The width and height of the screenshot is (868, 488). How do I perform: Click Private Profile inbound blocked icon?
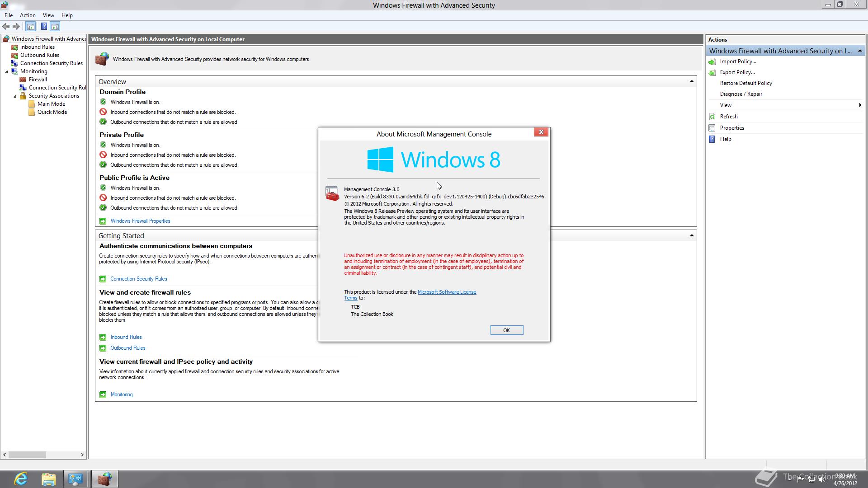pyautogui.click(x=103, y=155)
